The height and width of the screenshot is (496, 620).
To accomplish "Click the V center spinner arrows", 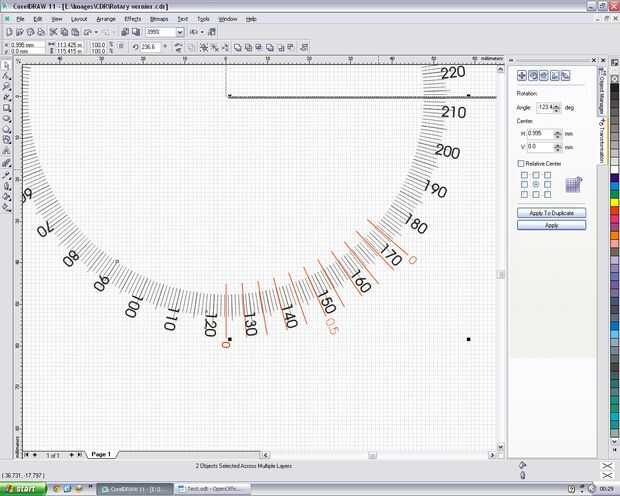I will coord(558,148).
